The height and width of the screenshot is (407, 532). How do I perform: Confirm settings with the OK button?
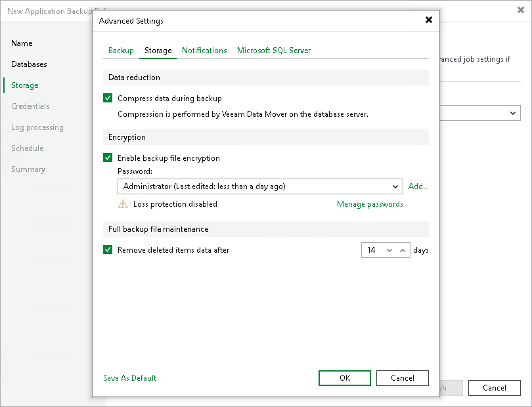pos(344,377)
